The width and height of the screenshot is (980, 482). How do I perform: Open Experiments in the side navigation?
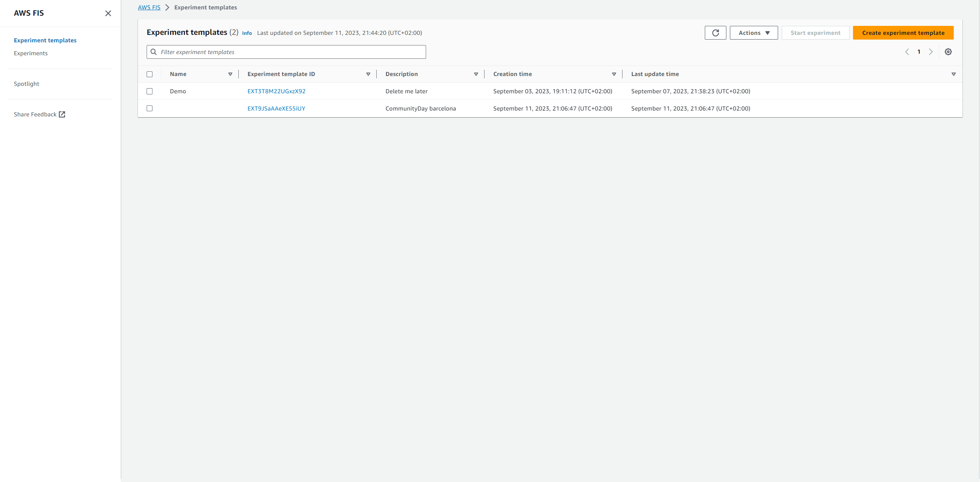pos(31,53)
